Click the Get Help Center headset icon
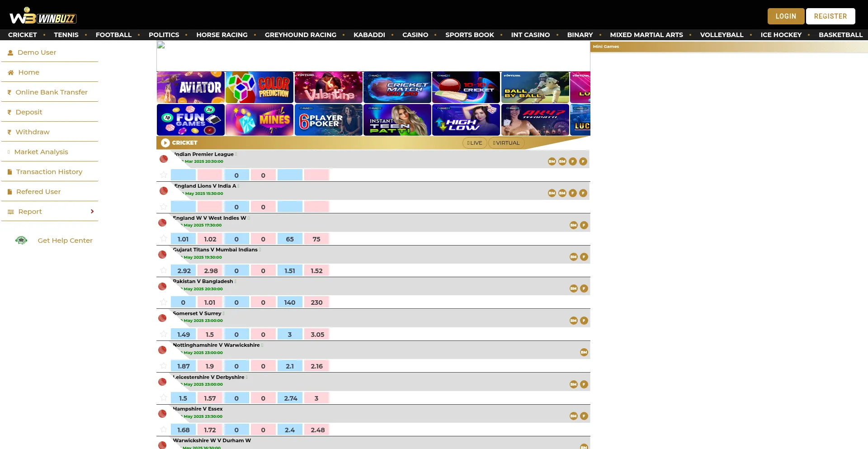Screen dimensions: 868x449 click(21, 240)
